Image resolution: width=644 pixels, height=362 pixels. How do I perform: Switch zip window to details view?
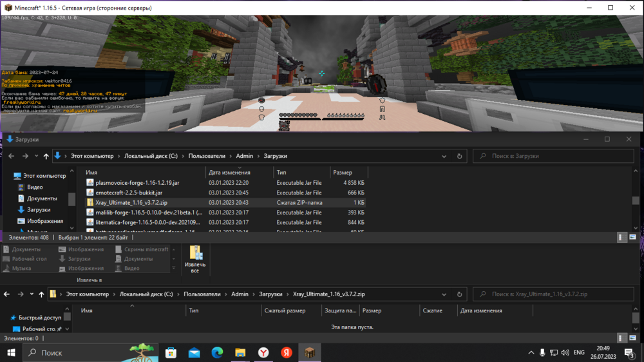pos(622,338)
